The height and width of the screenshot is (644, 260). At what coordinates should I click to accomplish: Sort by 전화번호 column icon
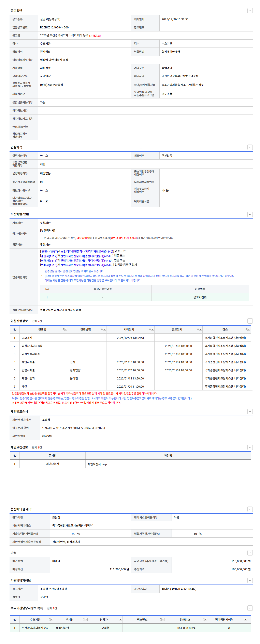tap(203, 619)
